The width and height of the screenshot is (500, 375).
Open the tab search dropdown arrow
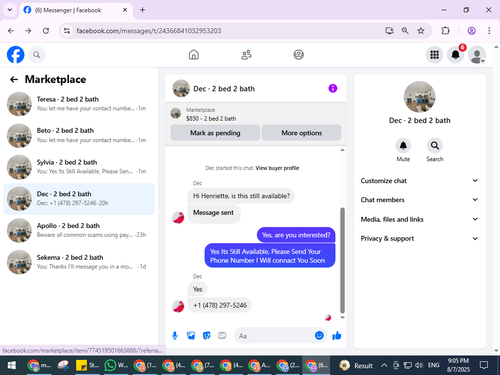coord(10,10)
